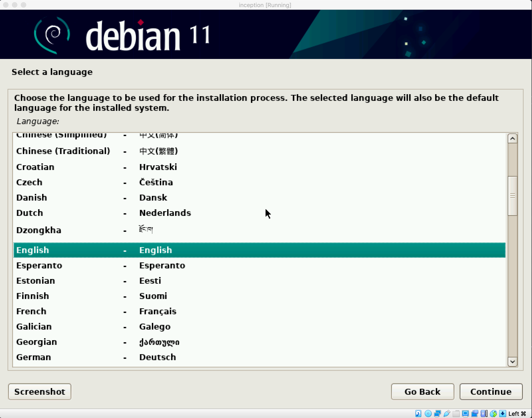
Task: Click the hard disk activity icon
Action: (418, 414)
